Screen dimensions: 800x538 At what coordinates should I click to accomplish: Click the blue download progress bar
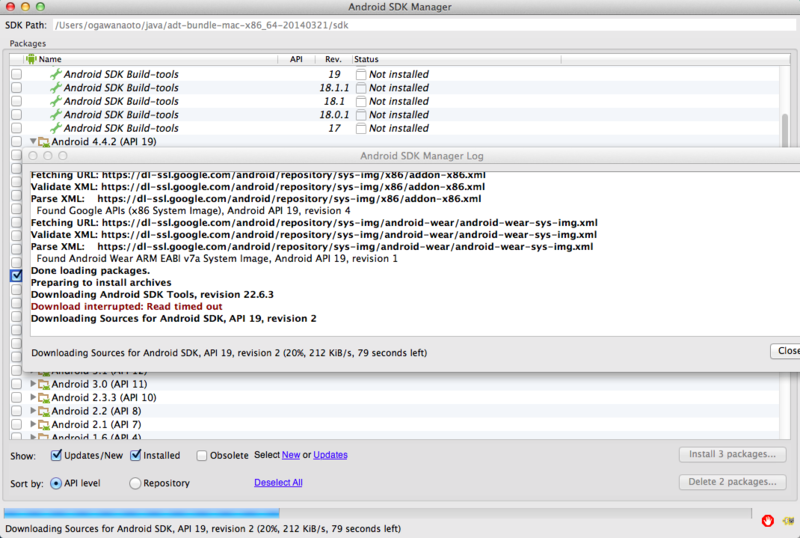141,513
